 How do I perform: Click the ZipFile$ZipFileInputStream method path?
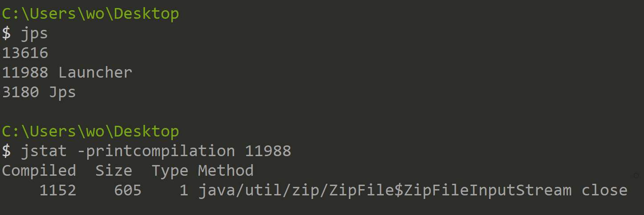385,190
